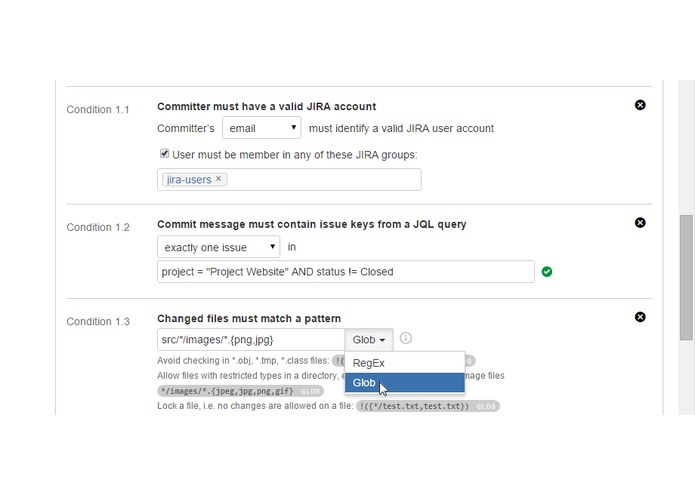The height and width of the screenshot is (494, 695).
Task: Click 'must identify a valid JIRA user account' text
Action: click(401, 128)
